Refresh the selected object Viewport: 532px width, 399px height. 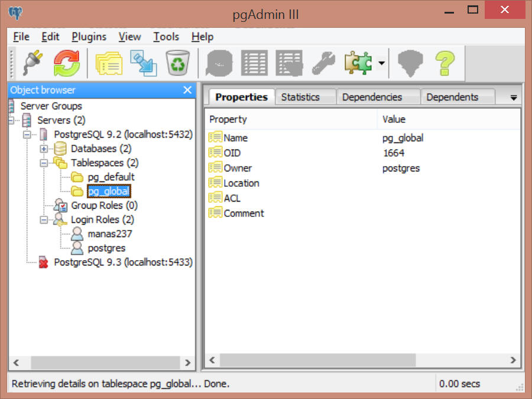66,63
